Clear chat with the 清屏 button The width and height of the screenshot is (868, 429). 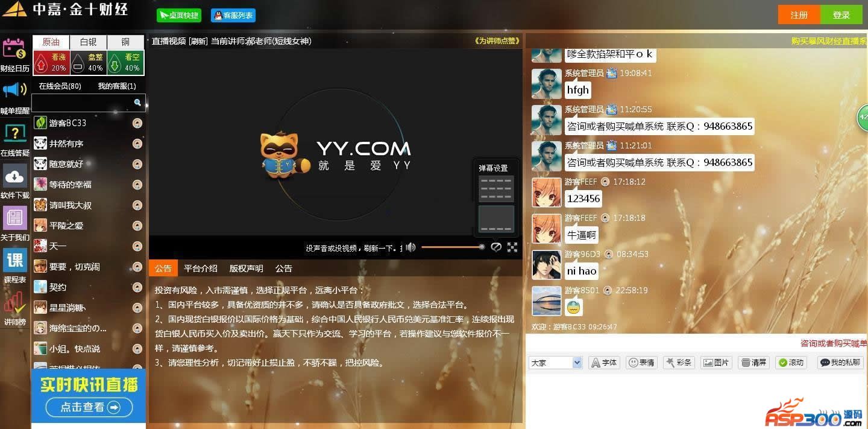coord(753,363)
